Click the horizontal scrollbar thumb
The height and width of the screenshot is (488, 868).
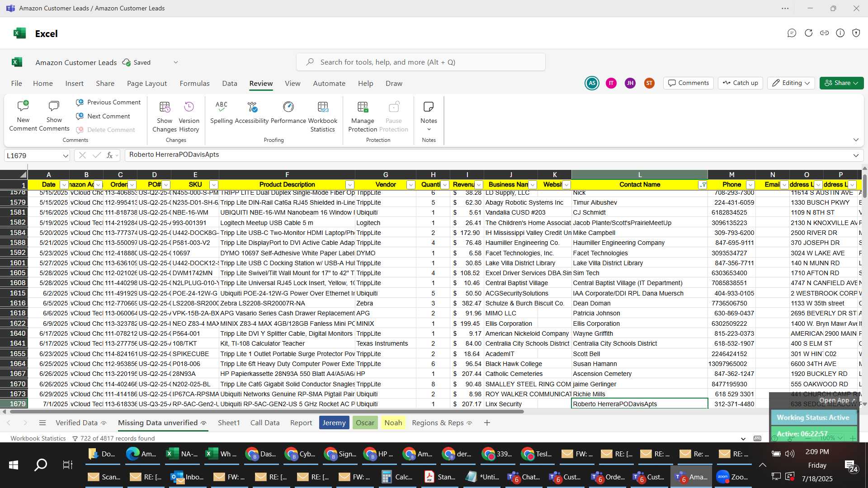coord(267,412)
